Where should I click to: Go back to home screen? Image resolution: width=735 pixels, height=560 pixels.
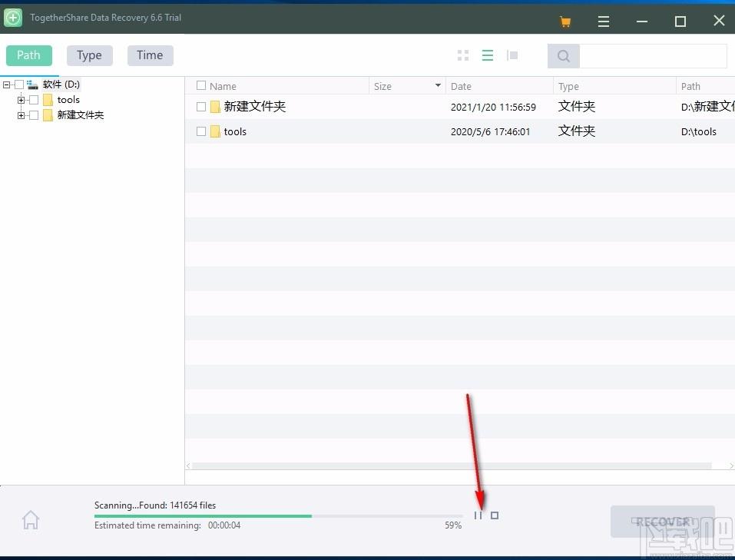(31, 520)
